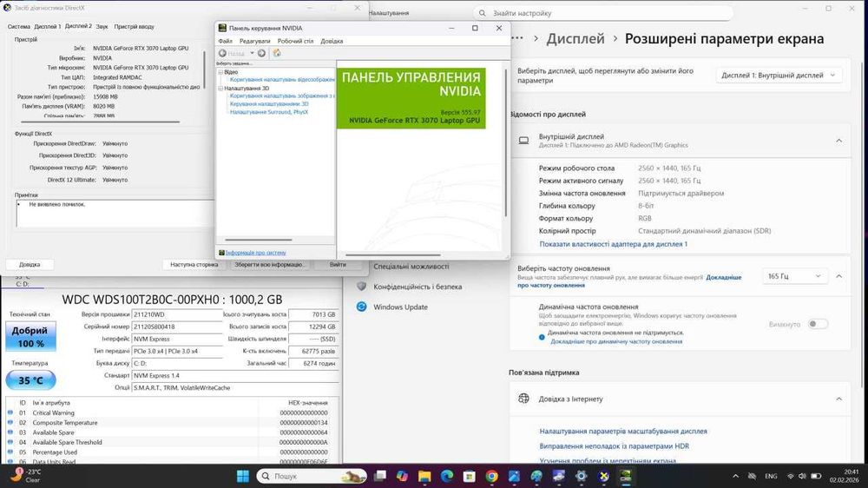
Task: Click the DirectX device info horizontal scrollbar
Action: coord(100,122)
